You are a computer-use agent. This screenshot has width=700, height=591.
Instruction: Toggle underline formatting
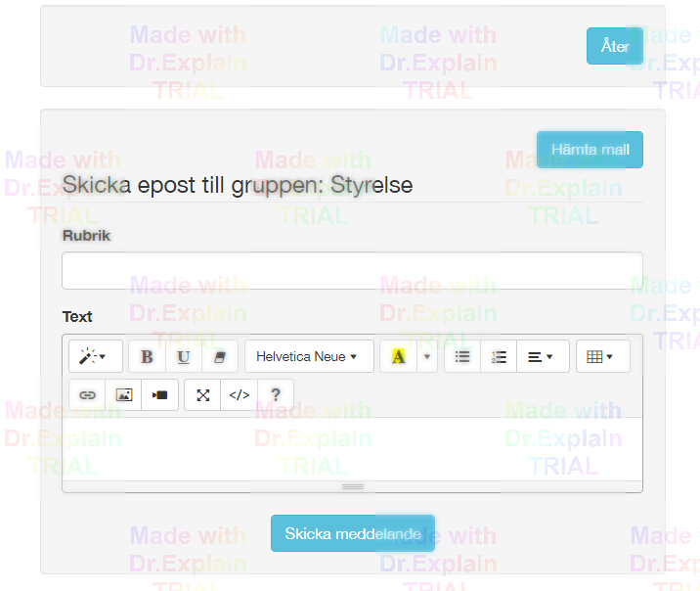[184, 356]
